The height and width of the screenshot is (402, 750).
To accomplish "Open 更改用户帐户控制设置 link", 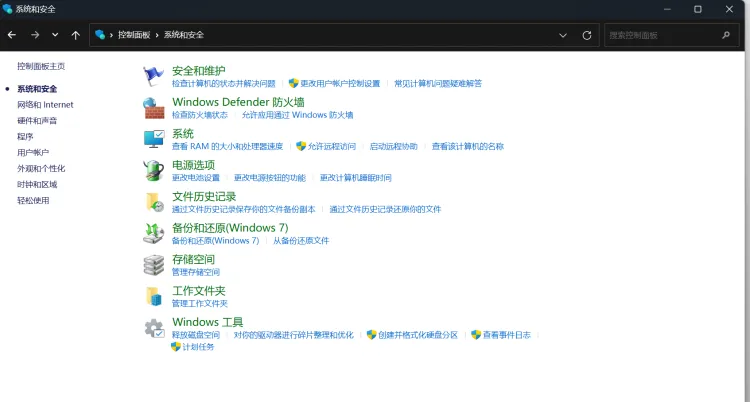I will (x=340, y=84).
